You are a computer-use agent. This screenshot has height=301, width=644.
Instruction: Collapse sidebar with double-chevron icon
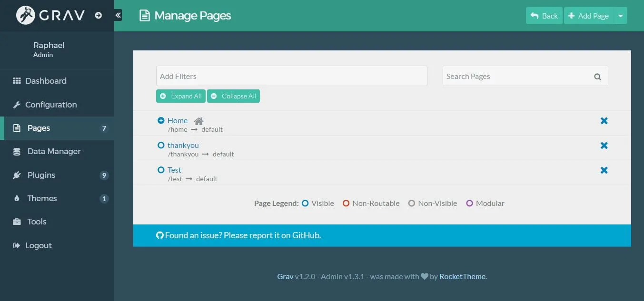click(118, 15)
